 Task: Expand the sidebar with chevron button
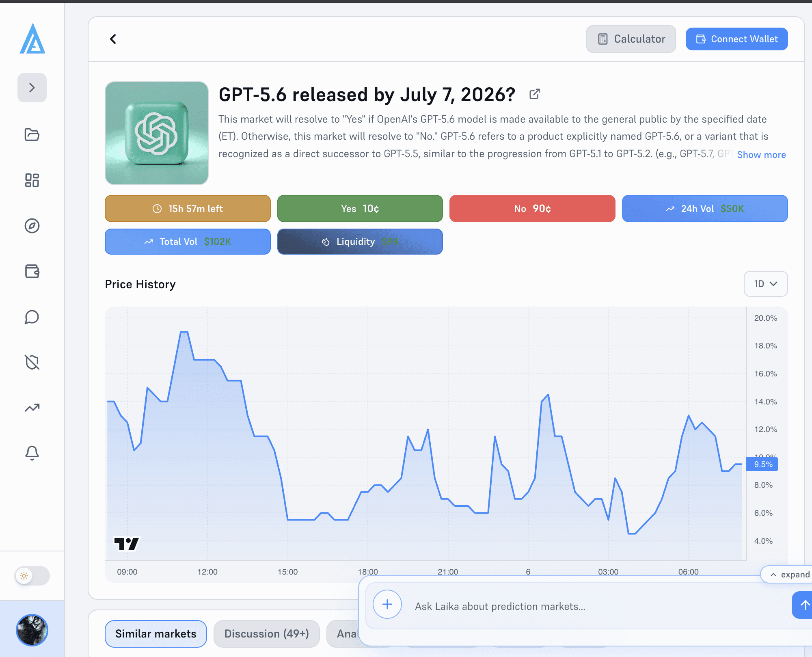point(32,88)
